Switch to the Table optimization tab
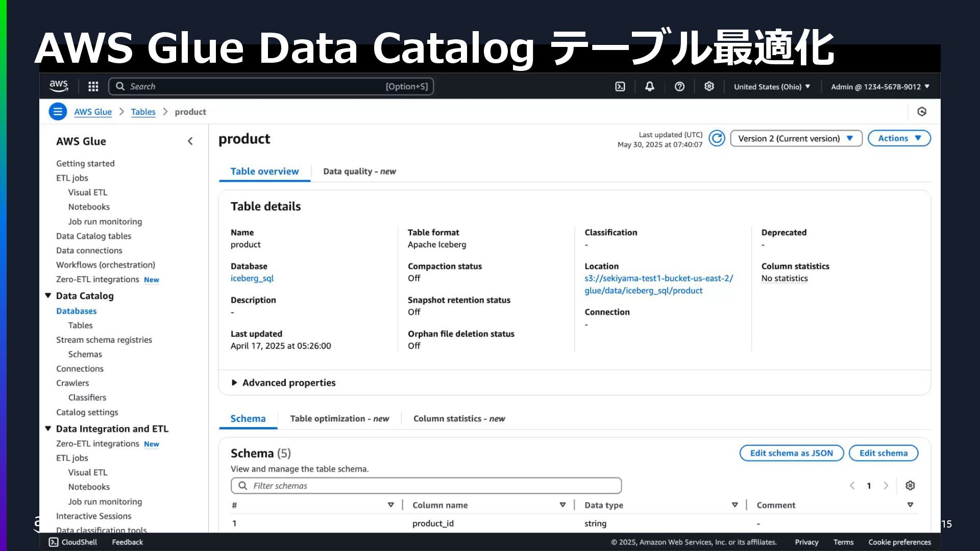980x551 pixels. (339, 419)
